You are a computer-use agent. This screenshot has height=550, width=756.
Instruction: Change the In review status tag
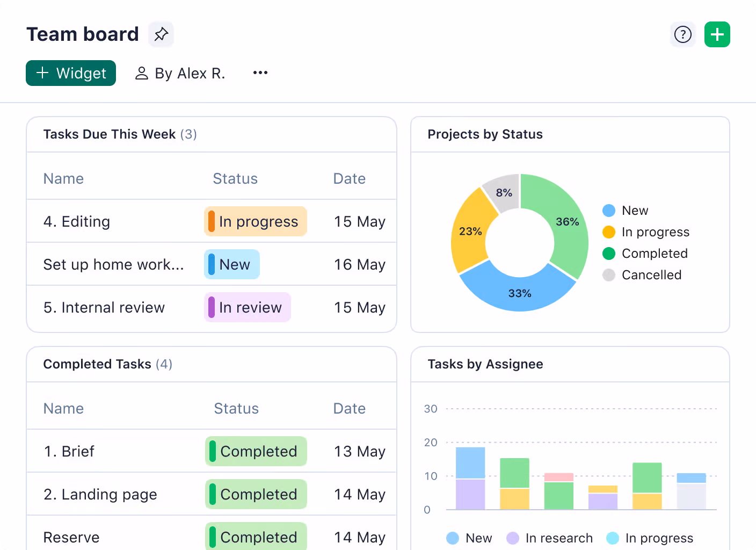[x=248, y=307]
